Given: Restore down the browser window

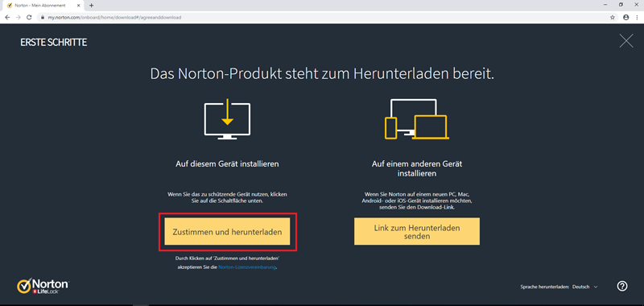Looking at the screenshot, I should (621, 5).
